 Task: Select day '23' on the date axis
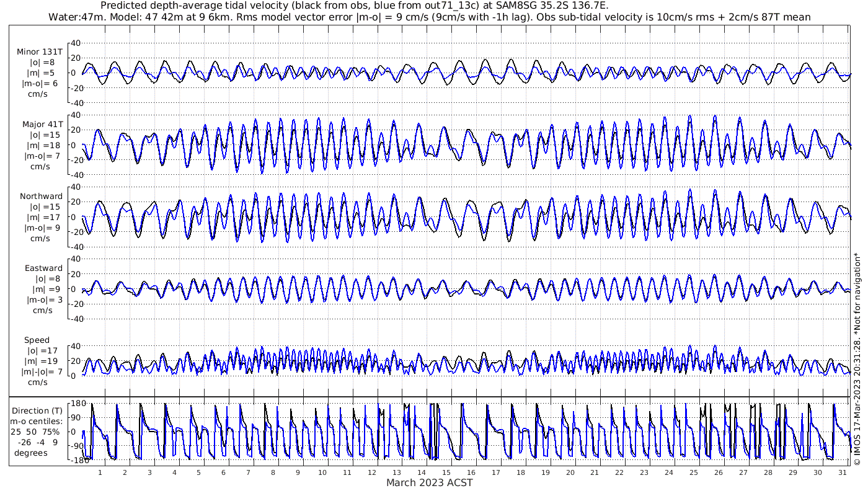644,472
